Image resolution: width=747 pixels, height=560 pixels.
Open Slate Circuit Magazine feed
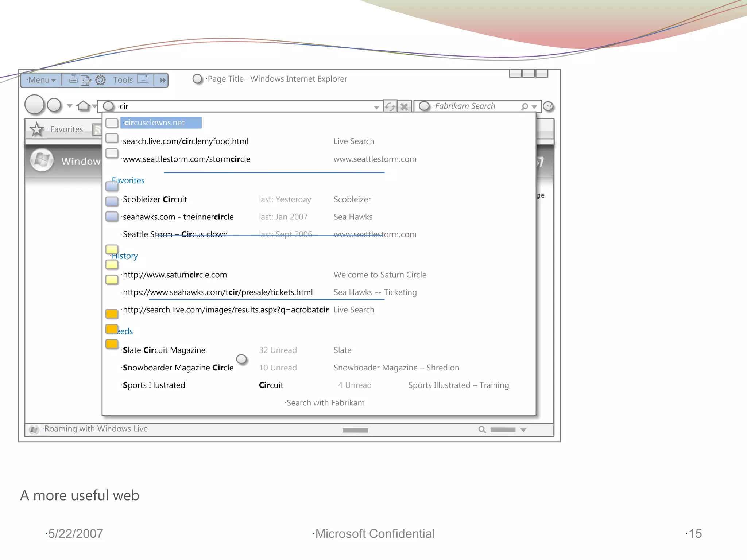coord(164,350)
